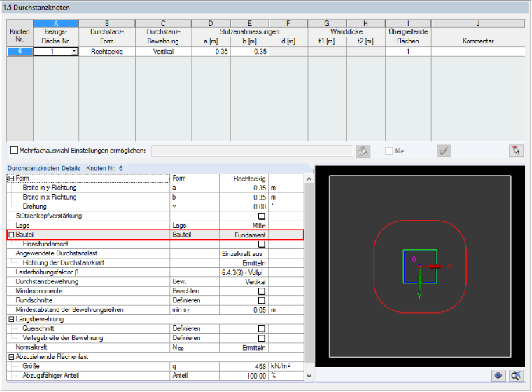Check the Einzelfundament option
The image size is (532, 392).
click(262, 244)
